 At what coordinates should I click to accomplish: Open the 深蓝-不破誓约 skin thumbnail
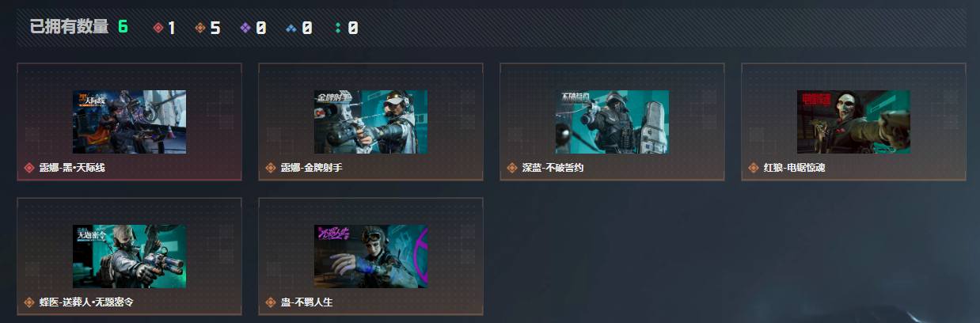tap(612, 122)
